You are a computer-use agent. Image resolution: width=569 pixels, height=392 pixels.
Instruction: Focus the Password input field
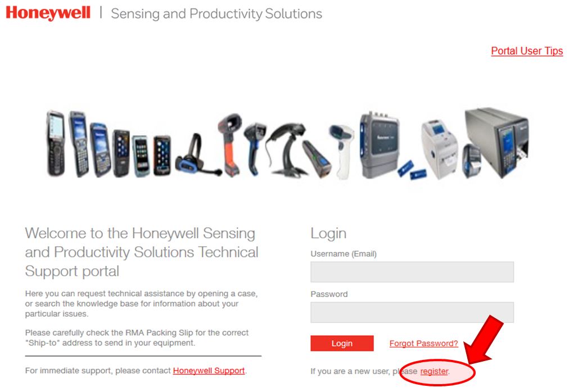(412, 312)
